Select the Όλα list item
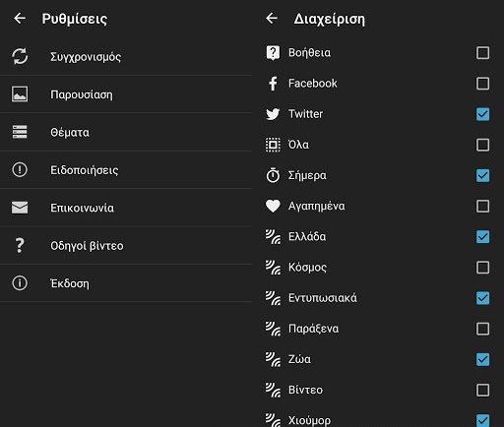 (378, 145)
